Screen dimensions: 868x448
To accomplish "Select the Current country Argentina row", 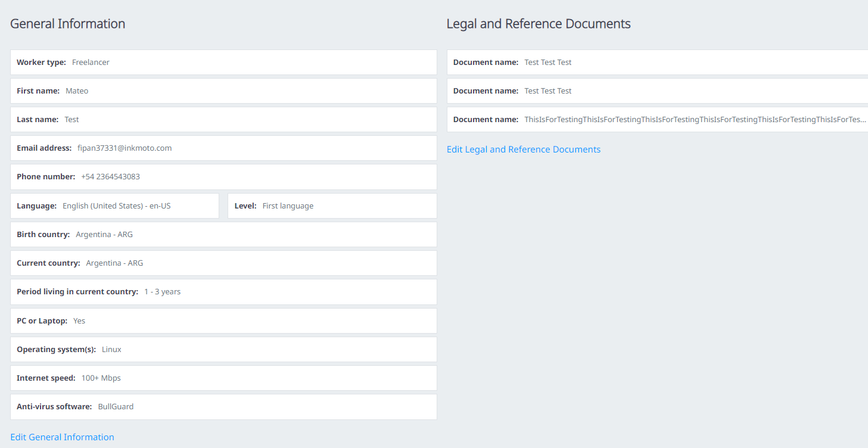I will tap(223, 263).
